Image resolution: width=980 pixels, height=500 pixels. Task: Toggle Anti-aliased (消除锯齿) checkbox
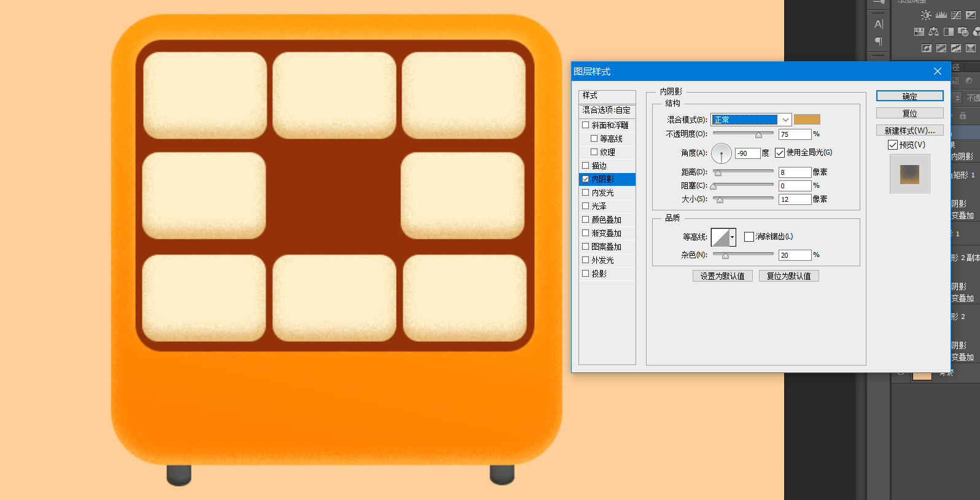[x=749, y=237]
